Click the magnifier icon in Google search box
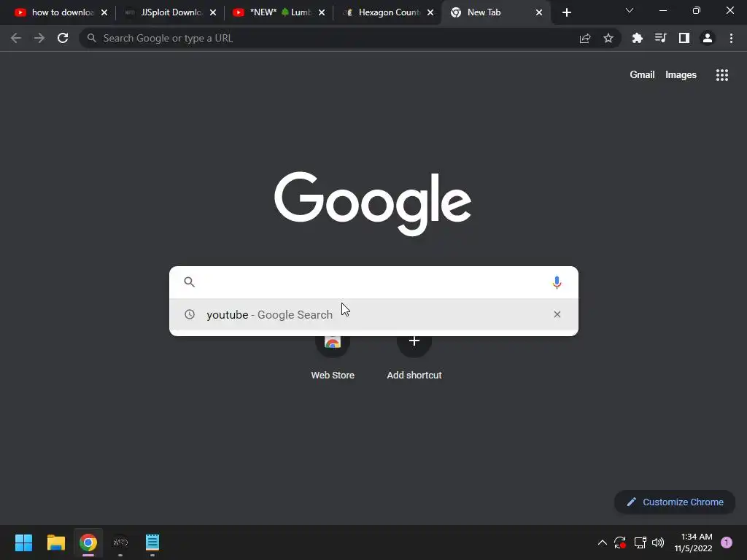 coord(189,282)
